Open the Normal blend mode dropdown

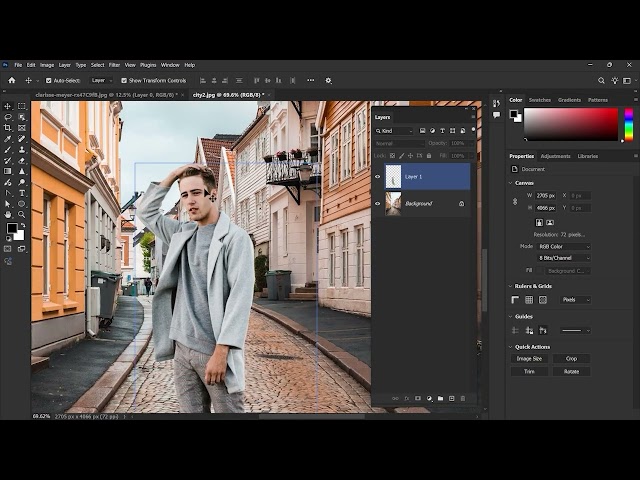point(400,143)
